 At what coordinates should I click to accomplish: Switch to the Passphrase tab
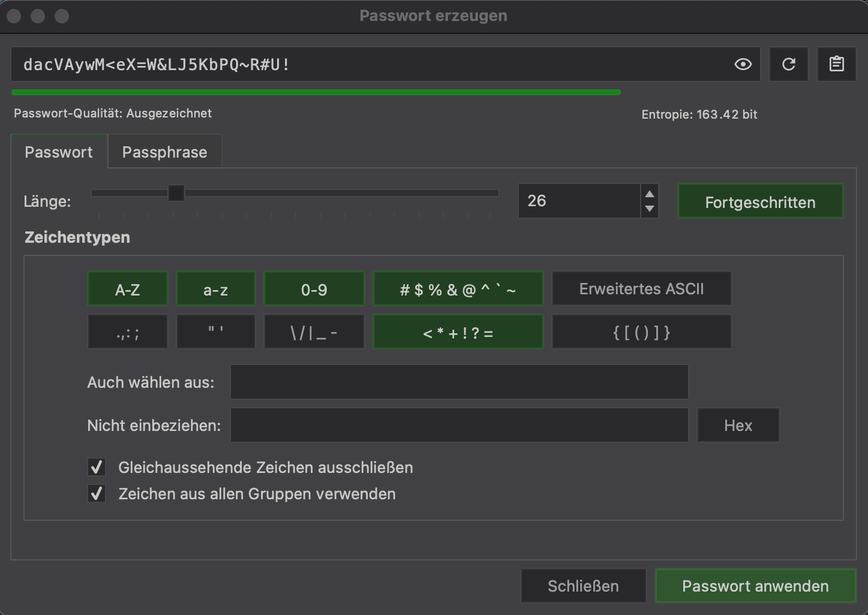click(164, 152)
